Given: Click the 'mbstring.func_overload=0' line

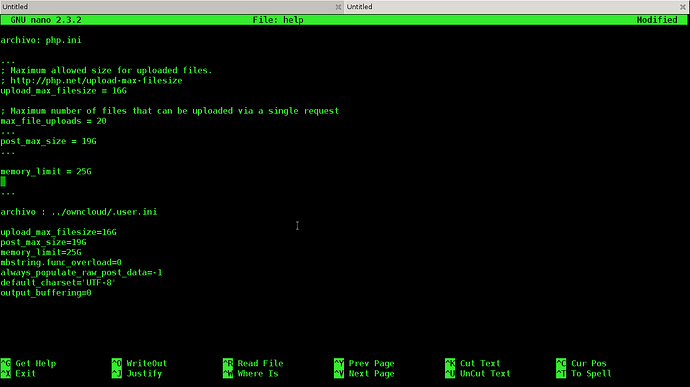Looking at the screenshot, I should coord(61,262).
